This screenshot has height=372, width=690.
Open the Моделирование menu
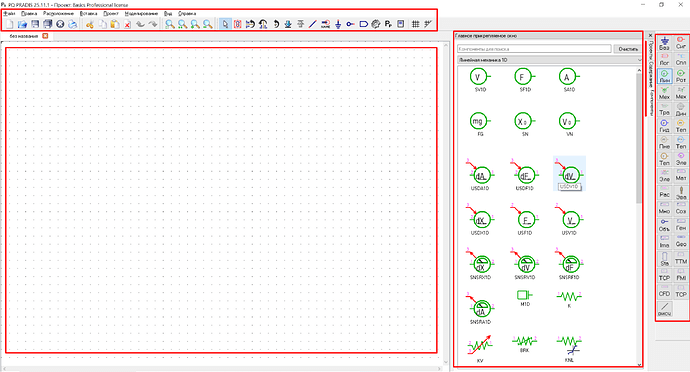[141, 14]
